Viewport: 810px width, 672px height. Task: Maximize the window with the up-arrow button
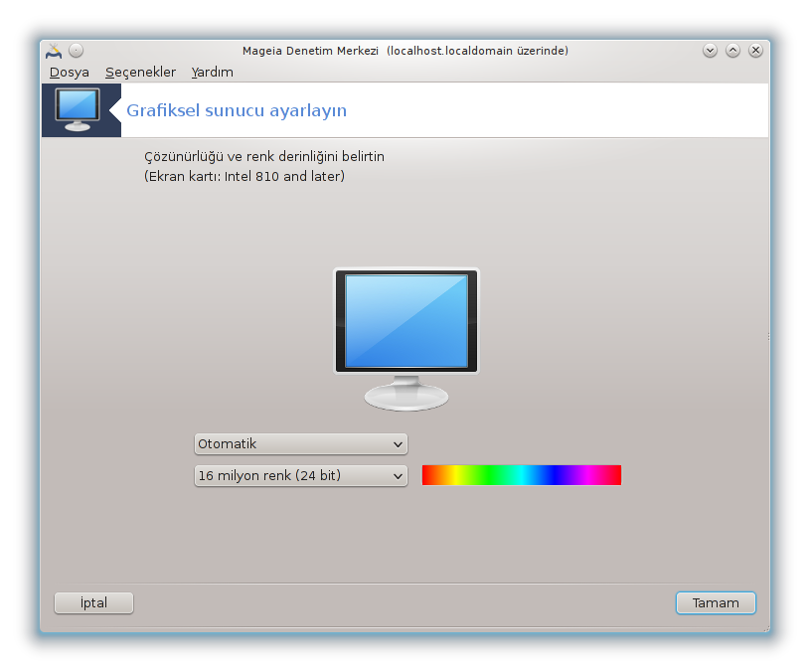[732, 51]
